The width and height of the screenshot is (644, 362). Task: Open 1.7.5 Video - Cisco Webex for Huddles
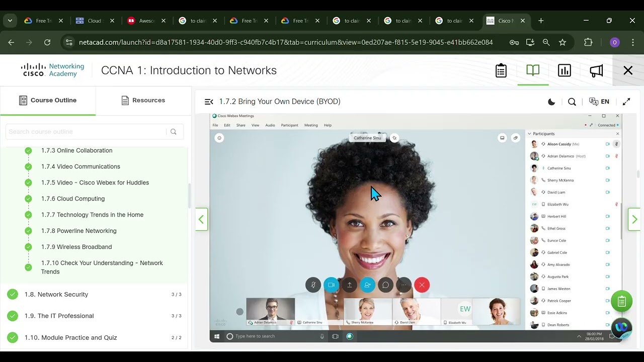tap(95, 183)
